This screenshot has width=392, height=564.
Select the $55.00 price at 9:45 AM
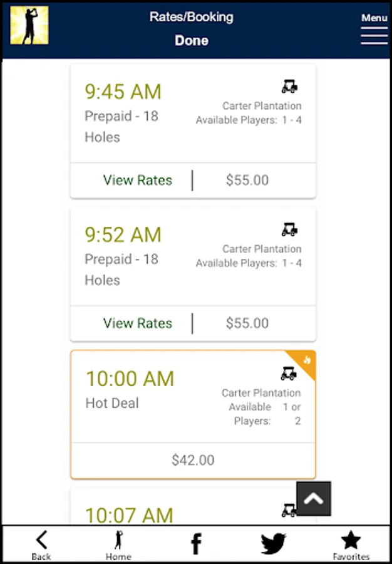click(x=247, y=180)
